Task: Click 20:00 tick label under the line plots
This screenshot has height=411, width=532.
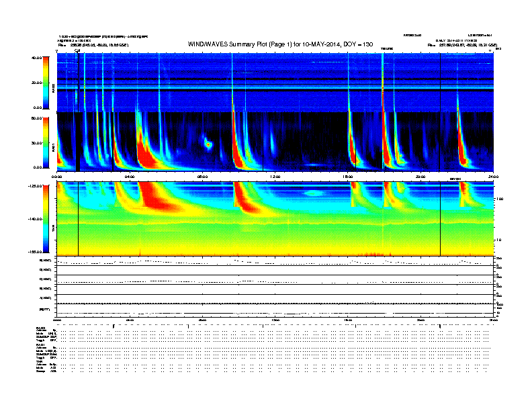Action: point(420,320)
